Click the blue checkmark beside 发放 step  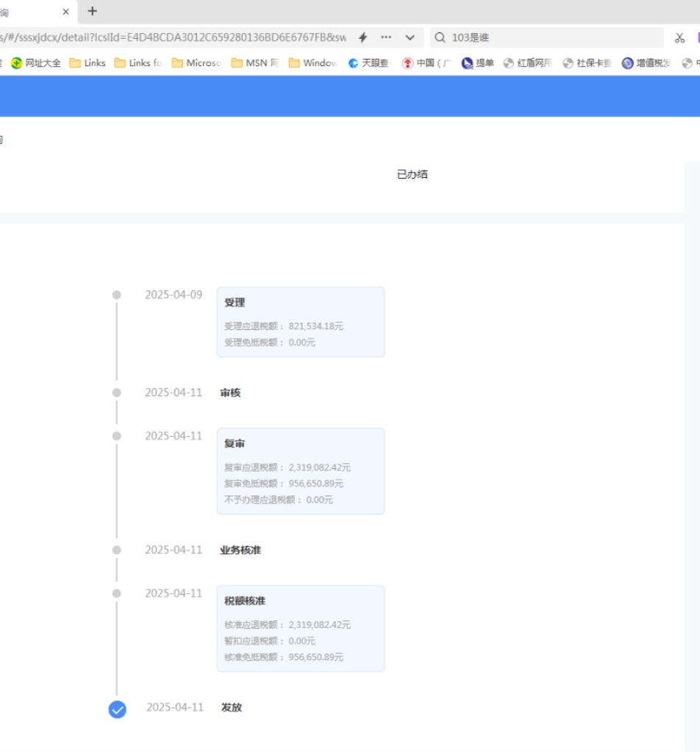click(116, 709)
